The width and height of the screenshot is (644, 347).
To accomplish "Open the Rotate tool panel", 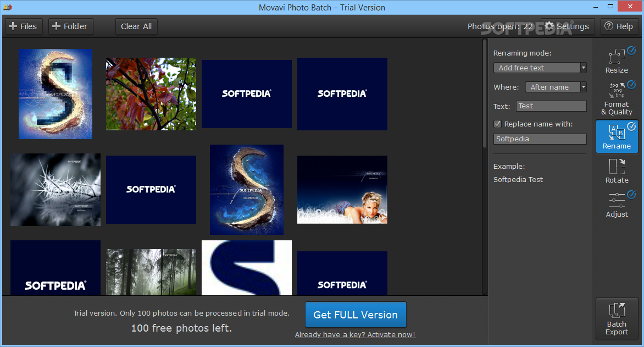I will point(617,170).
